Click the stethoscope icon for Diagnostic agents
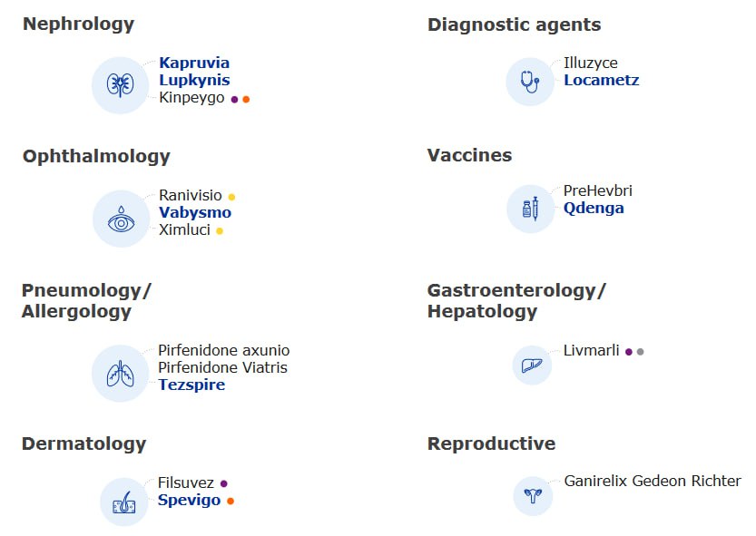 click(x=530, y=82)
